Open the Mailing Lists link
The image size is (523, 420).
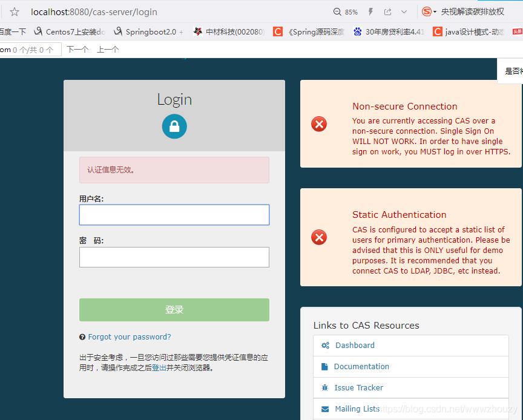pos(357,409)
